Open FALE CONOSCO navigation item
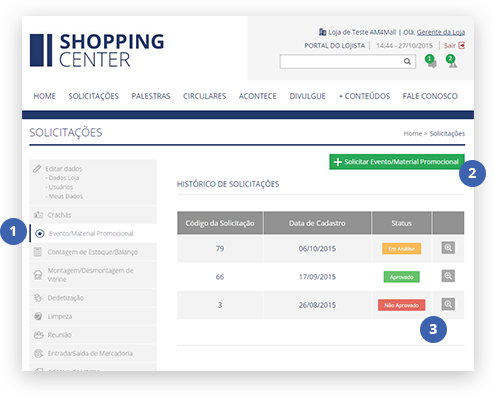This screenshot has width=495, height=397. (x=430, y=96)
